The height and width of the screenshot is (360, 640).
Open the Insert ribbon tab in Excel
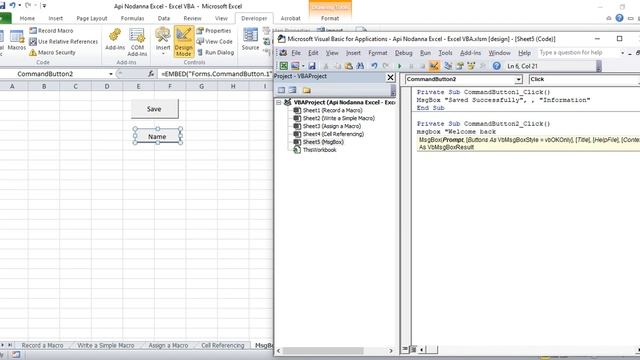click(56, 18)
